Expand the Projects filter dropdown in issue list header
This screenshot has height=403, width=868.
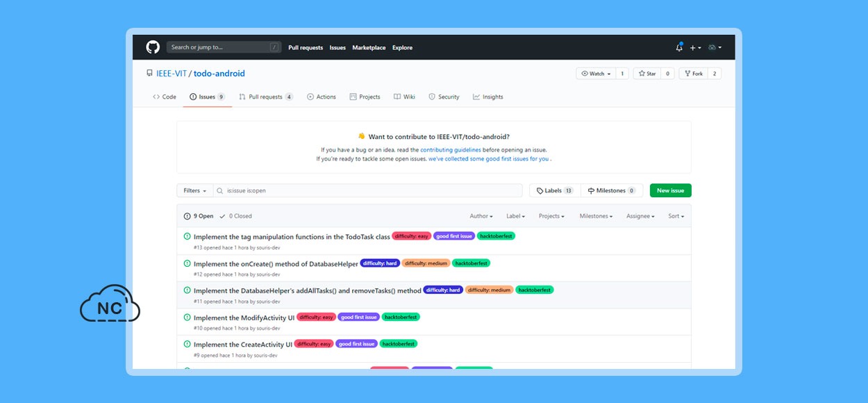coord(552,216)
